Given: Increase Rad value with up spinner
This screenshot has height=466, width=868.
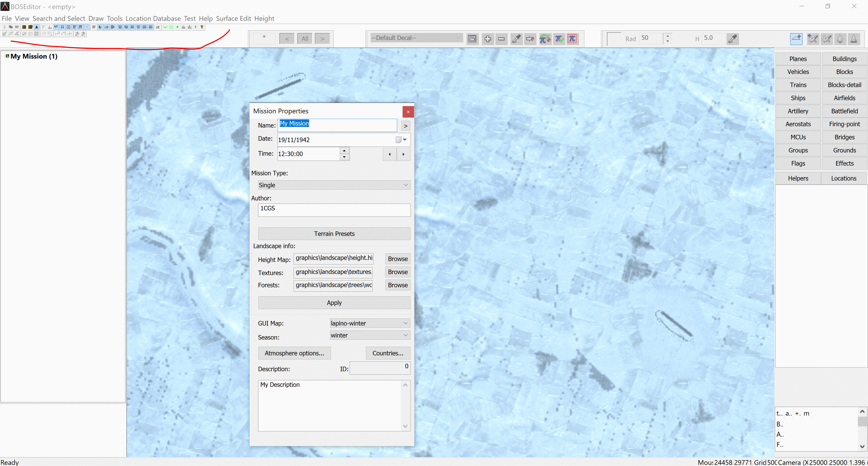Looking at the screenshot, I should click(667, 36).
